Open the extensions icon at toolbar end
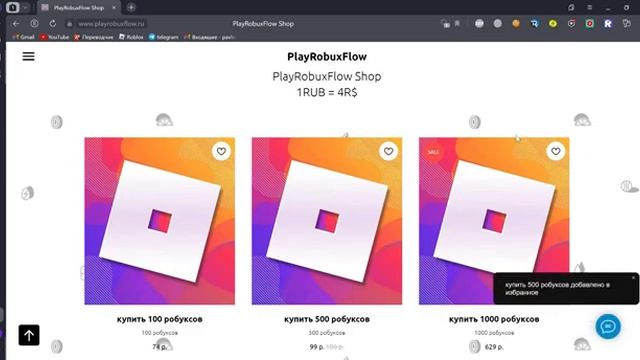Image resolution: width=640 pixels, height=360 pixels. click(x=627, y=24)
